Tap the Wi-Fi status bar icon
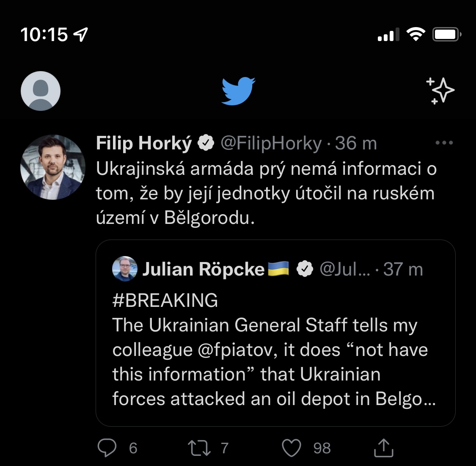Image resolution: width=476 pixels, height=466 pixels. pyautogui.click(x=415, y=34)
